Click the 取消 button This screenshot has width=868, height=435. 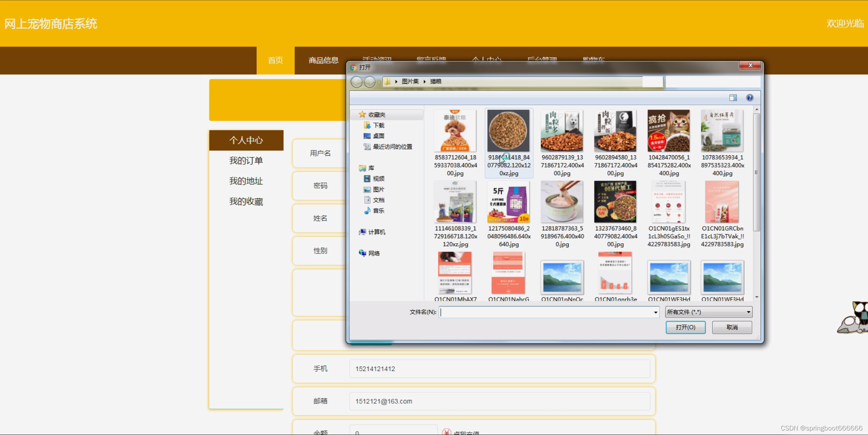(732, 327)
